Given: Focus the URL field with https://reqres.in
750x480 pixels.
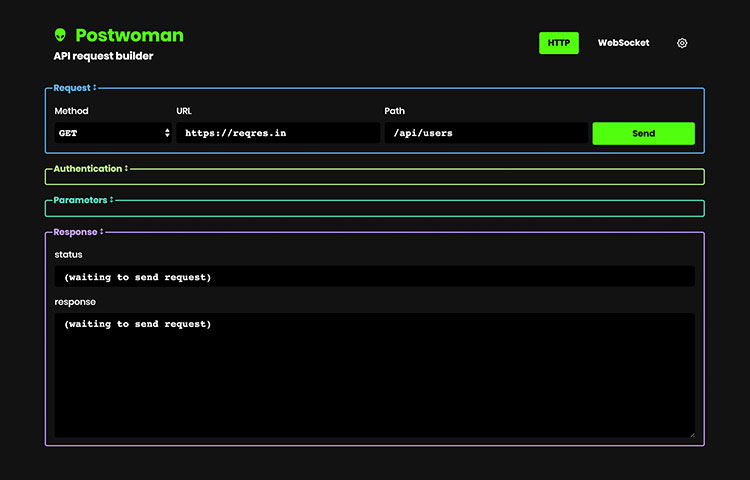Looking at the screenshot, I should point(278,133).
